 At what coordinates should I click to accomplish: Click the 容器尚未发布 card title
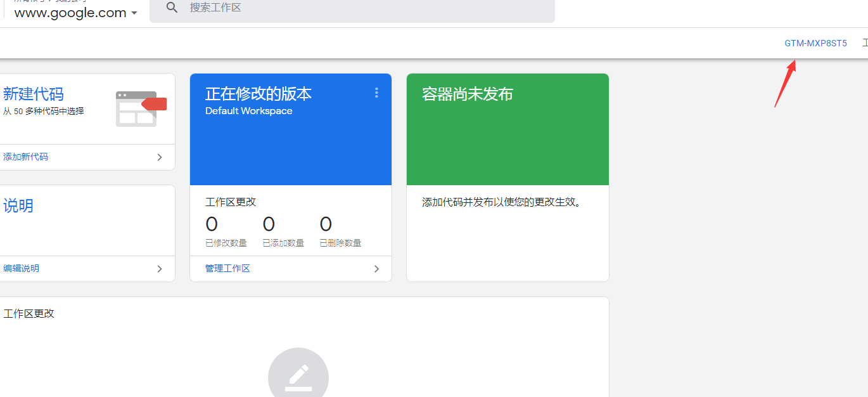pos(468,94)
